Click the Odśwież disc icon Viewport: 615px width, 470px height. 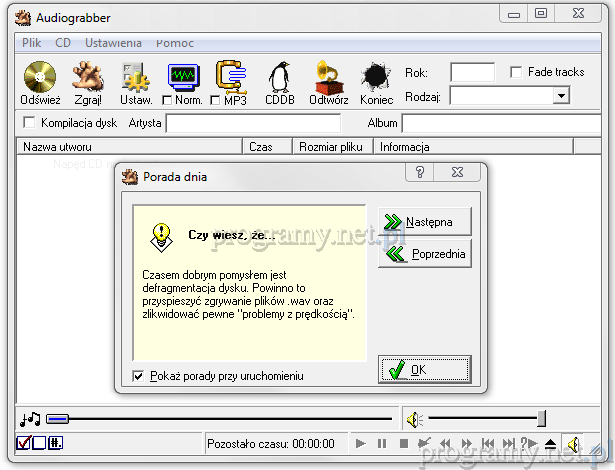(x=40, y=77)
